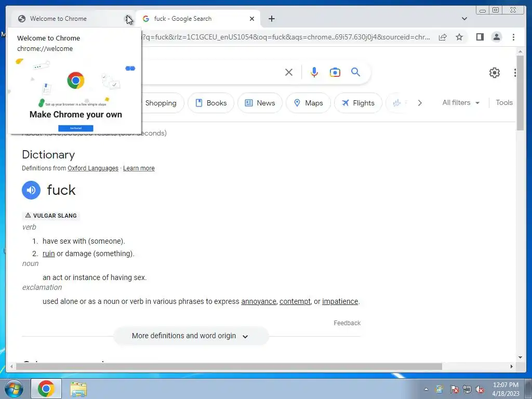Open the taskbar clock and date
Image resolution: width=532 pixels, height=399 pixels.
coord(506,389)
